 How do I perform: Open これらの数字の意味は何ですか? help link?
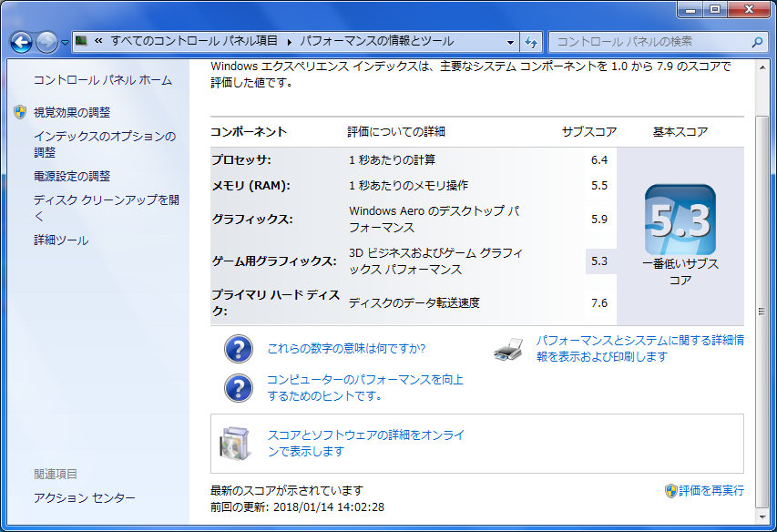pyautogui.click(x=346, y=349)
